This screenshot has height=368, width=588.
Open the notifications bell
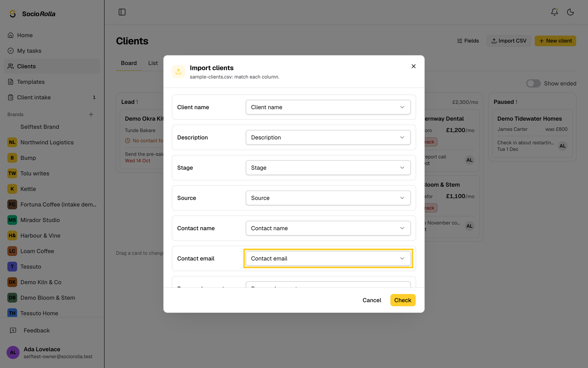(555, 12)
